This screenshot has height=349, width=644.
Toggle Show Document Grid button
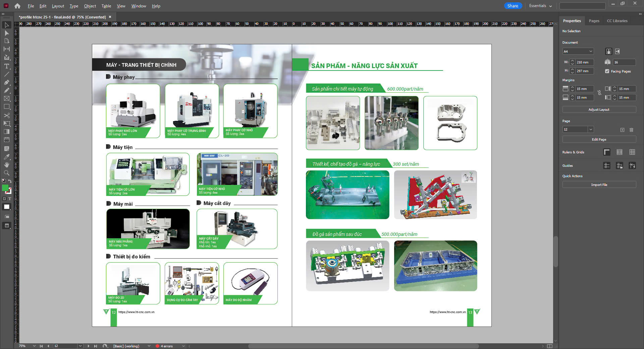(x=632, y=152)
